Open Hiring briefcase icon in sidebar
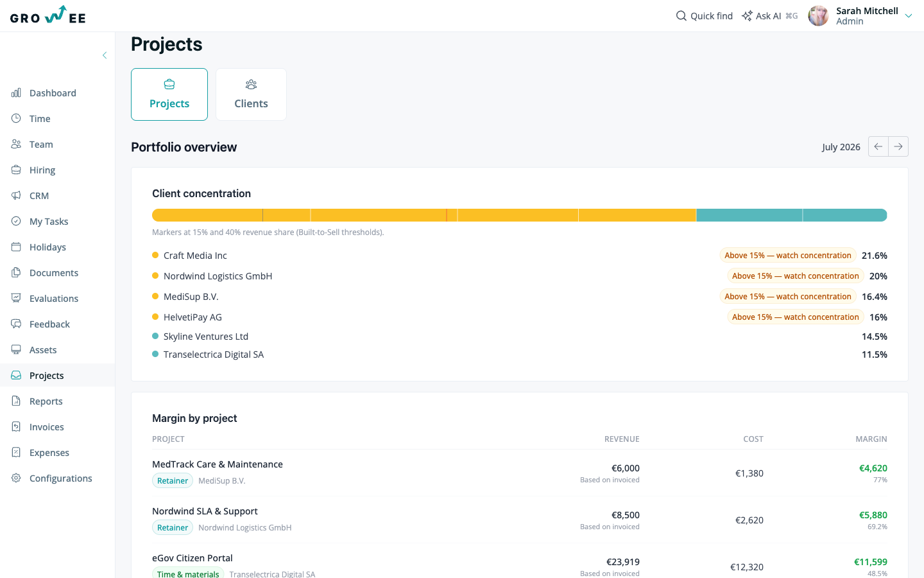Screen dimensions: 924x578 (x=16, y=170)
